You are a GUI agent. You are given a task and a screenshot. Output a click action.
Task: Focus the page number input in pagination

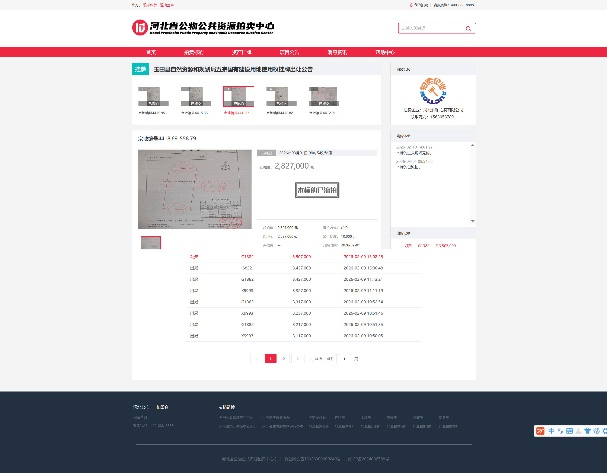344,358
